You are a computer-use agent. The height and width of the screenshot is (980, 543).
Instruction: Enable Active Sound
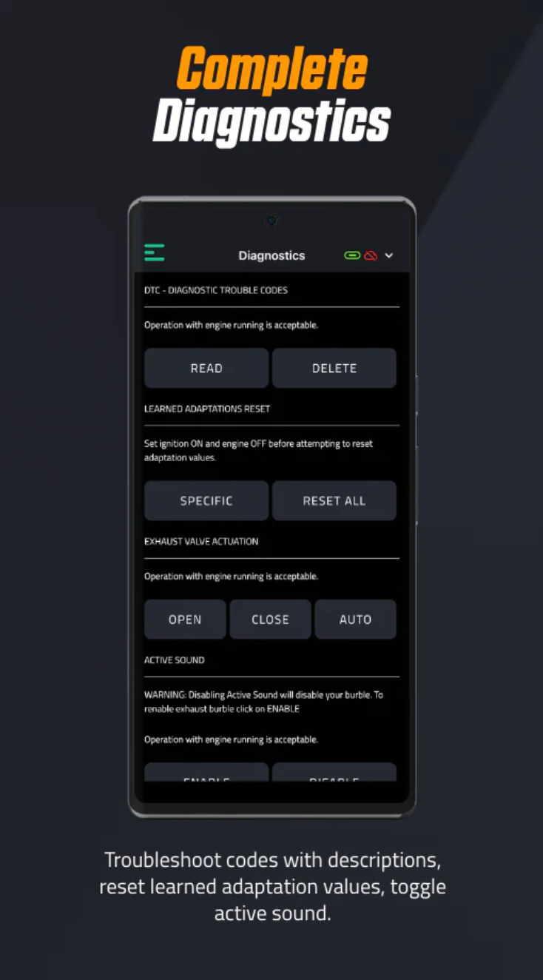click(x=206, y=772)
